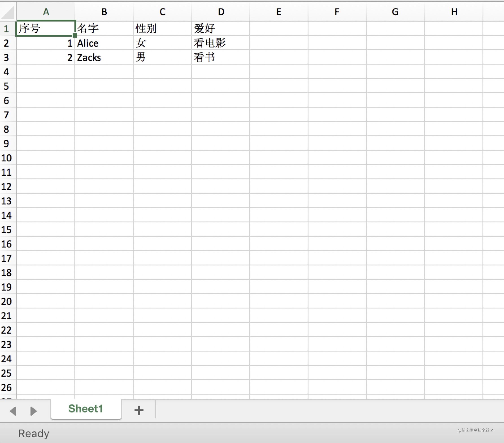
Task: Click cell A3 with value 2
Action: point(46,57)
